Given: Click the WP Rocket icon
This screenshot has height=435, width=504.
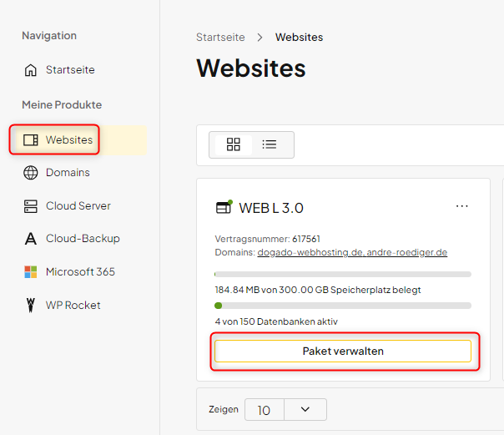Looking at the screenshot, I should point(31,305).
